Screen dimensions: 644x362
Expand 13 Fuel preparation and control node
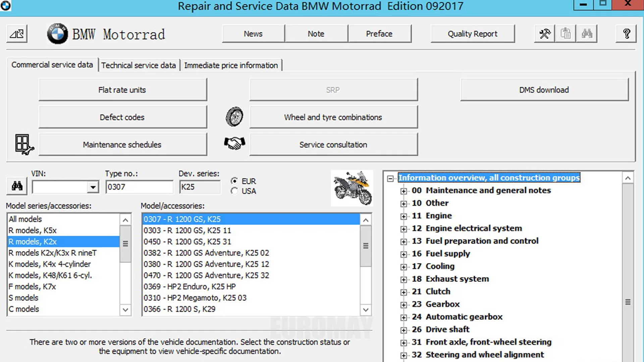[x=404, y=242]
